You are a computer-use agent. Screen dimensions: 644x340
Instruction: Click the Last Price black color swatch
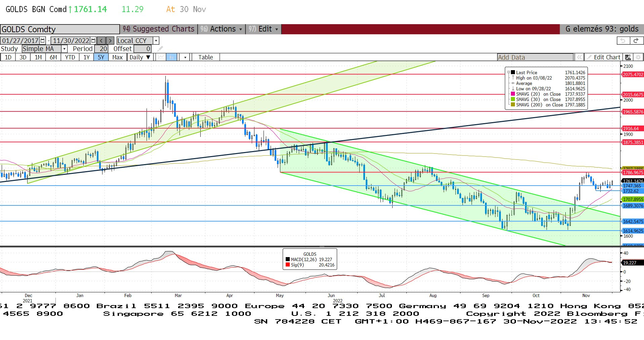(513, 72)
